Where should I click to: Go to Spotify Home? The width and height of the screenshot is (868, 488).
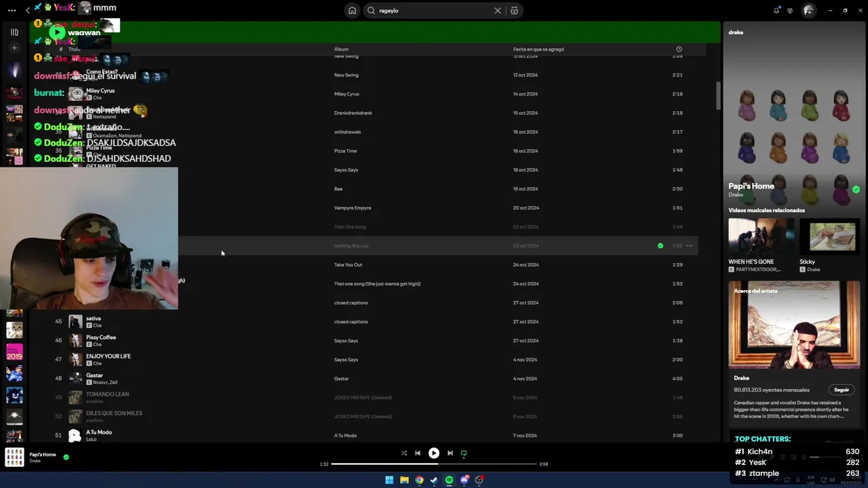(352, 10)
